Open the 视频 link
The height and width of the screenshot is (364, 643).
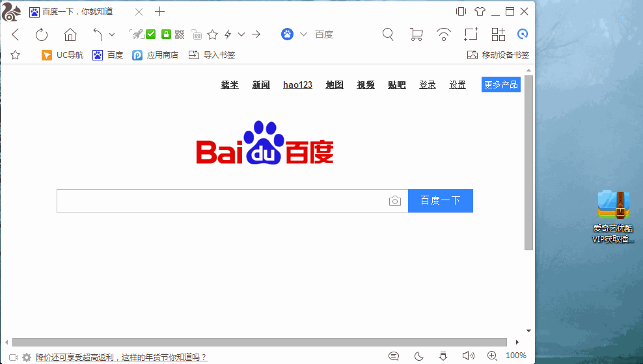click(x=366, y=84)
